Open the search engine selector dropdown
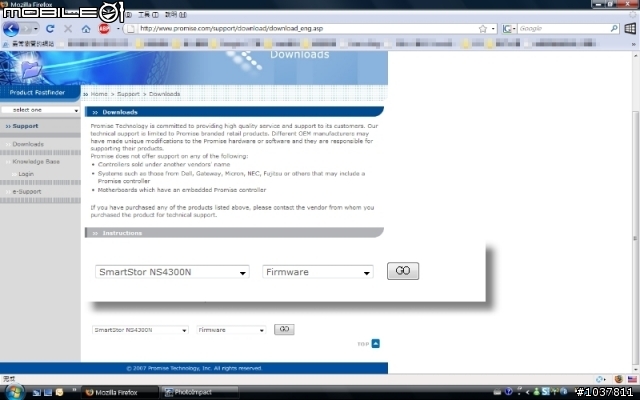This screenshot has height=400, width=640. (x=509, y=29)
